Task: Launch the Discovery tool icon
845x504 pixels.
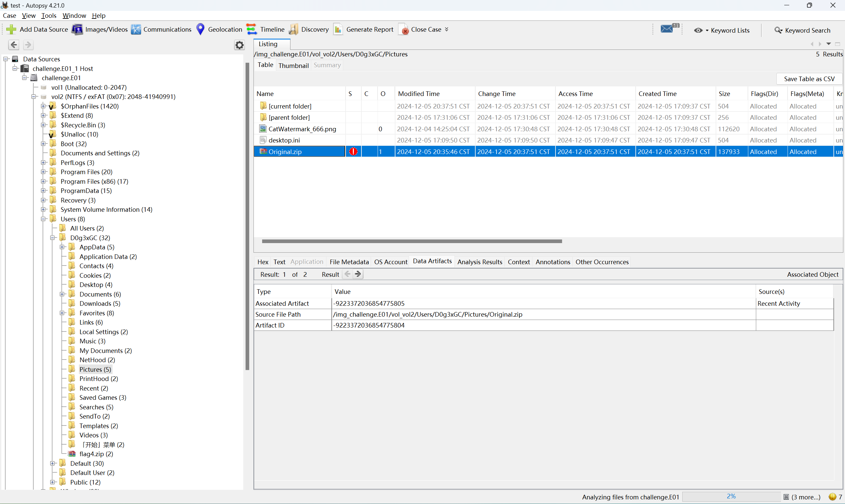Action: coord(293,30)
